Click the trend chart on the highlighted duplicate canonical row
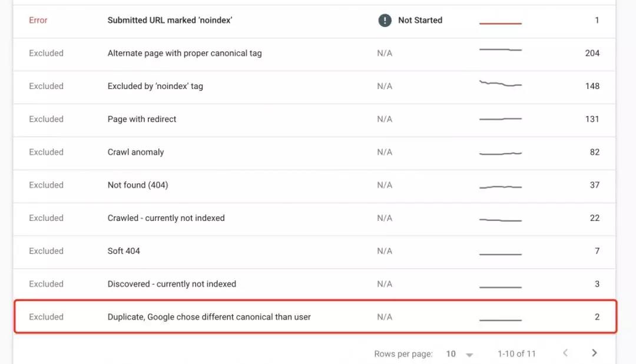 click(x=501, y=317)
